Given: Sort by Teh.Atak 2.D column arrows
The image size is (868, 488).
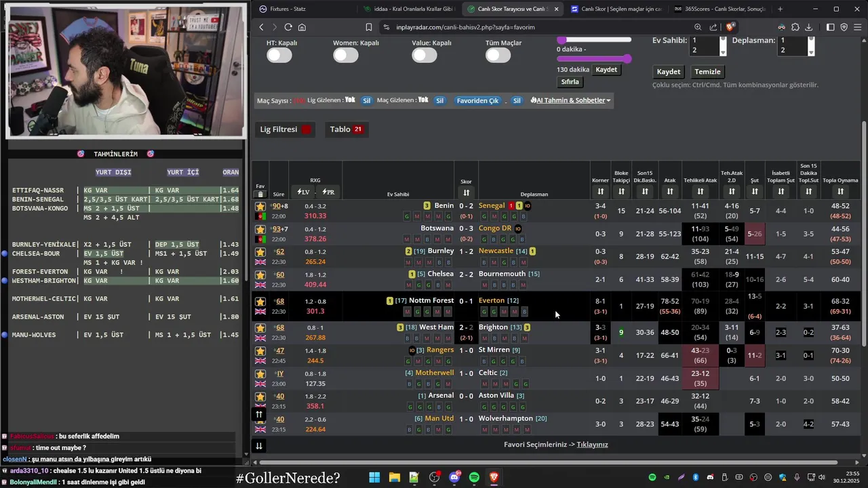Looking at the screenshot, I should (x=732, y=192).
